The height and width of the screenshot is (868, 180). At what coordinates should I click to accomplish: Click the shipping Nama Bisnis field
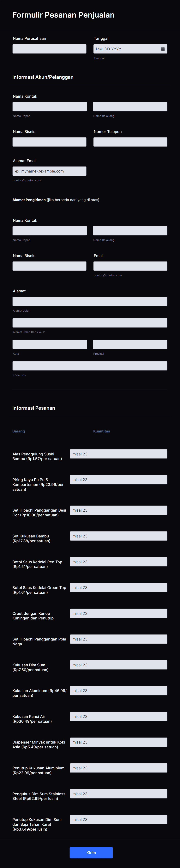point(49,266)
